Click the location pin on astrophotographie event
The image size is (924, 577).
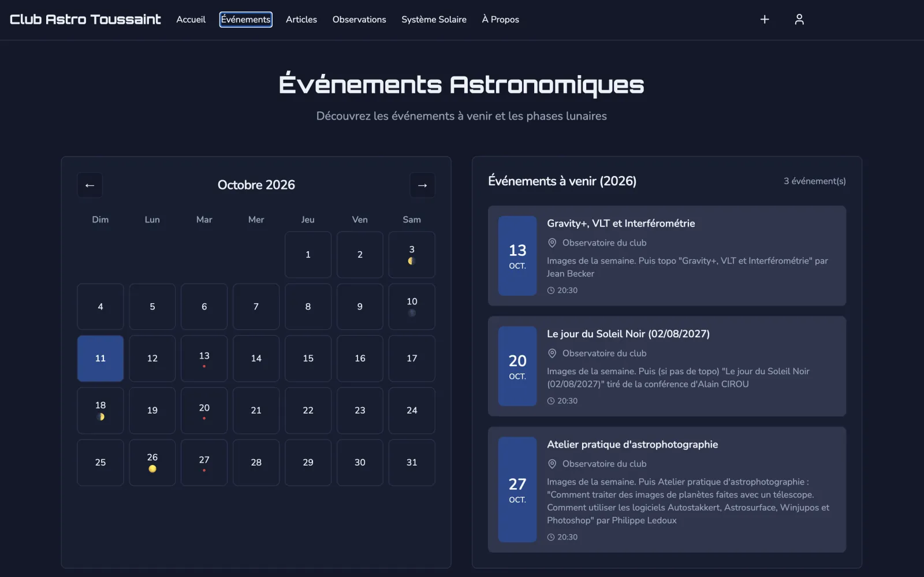coord(552,464)
